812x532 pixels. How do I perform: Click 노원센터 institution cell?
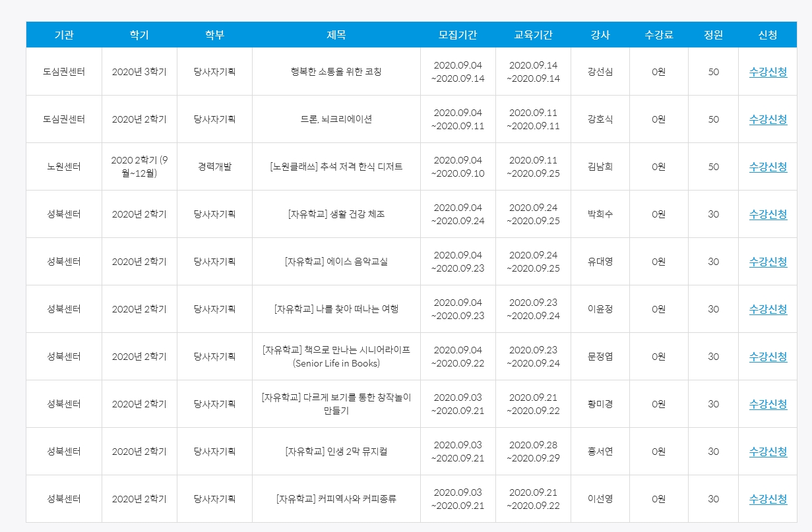point(64,167)
